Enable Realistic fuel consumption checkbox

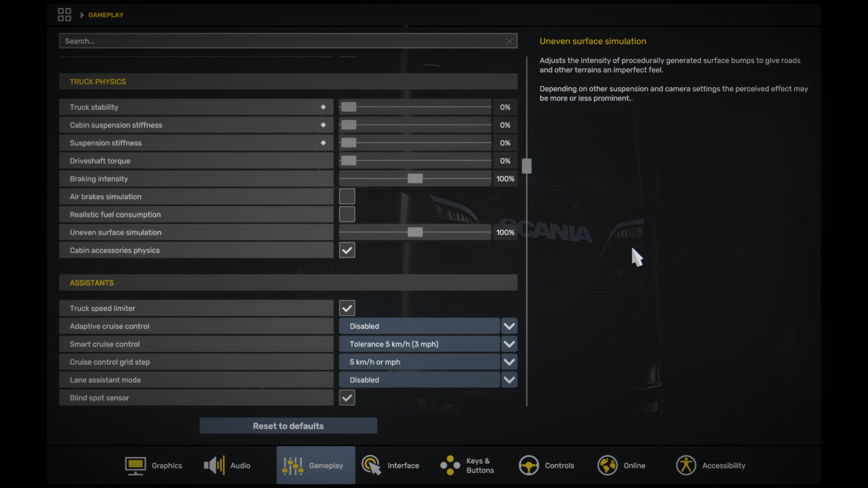[x=347, y=214]
